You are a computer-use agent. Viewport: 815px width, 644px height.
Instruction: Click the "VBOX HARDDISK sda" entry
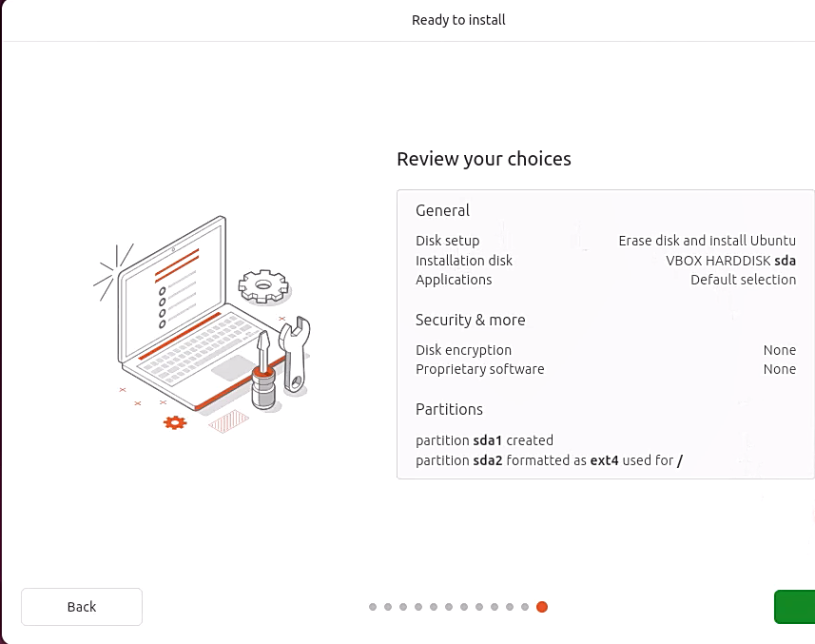click(x=730, y=261)
